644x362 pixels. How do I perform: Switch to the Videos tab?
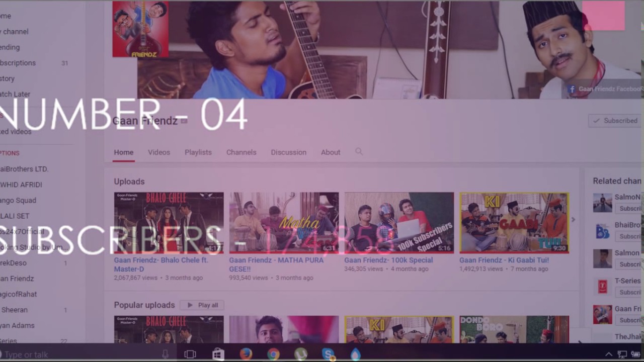[x=159, y=152]
